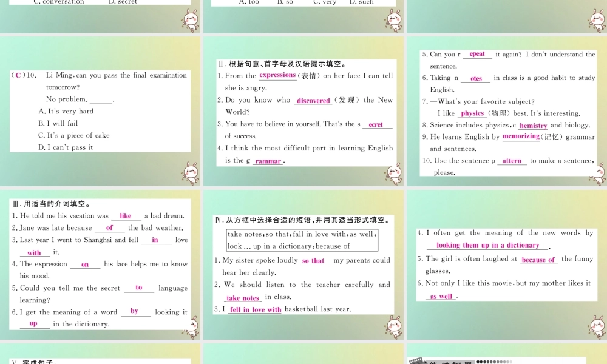
Task: Click the pink answer 'epeat'
Action: pyautogui.click(x=477, y=54)
